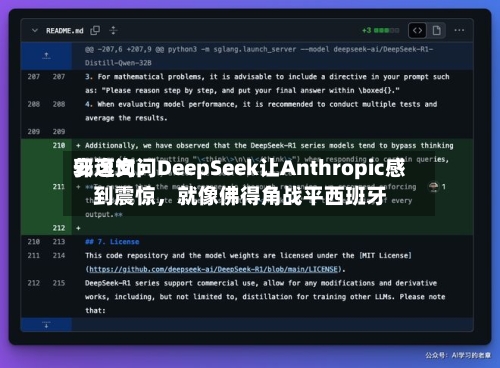Screen dimensions: 500x368
Task: Select new line number 213
Action: click(59, 242)
